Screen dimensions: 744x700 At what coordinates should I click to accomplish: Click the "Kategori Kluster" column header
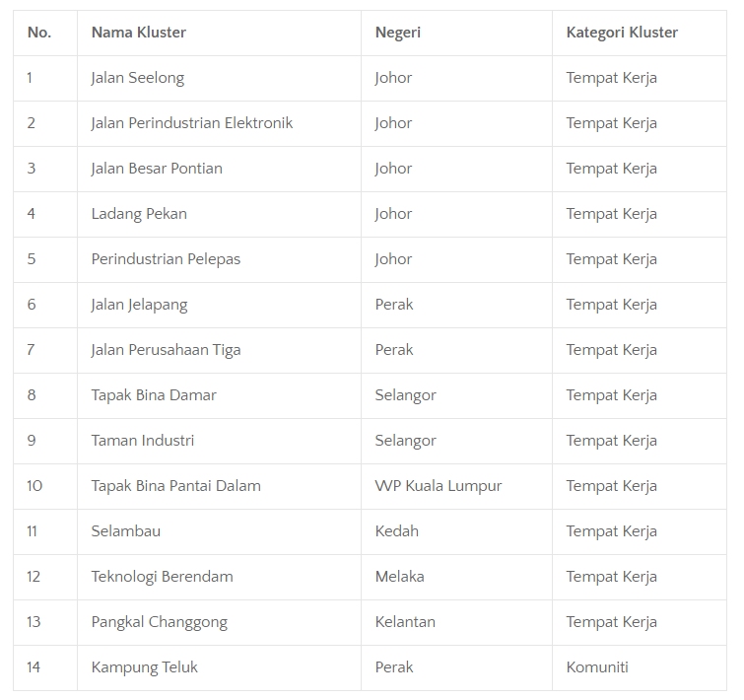tap(622, 33)
